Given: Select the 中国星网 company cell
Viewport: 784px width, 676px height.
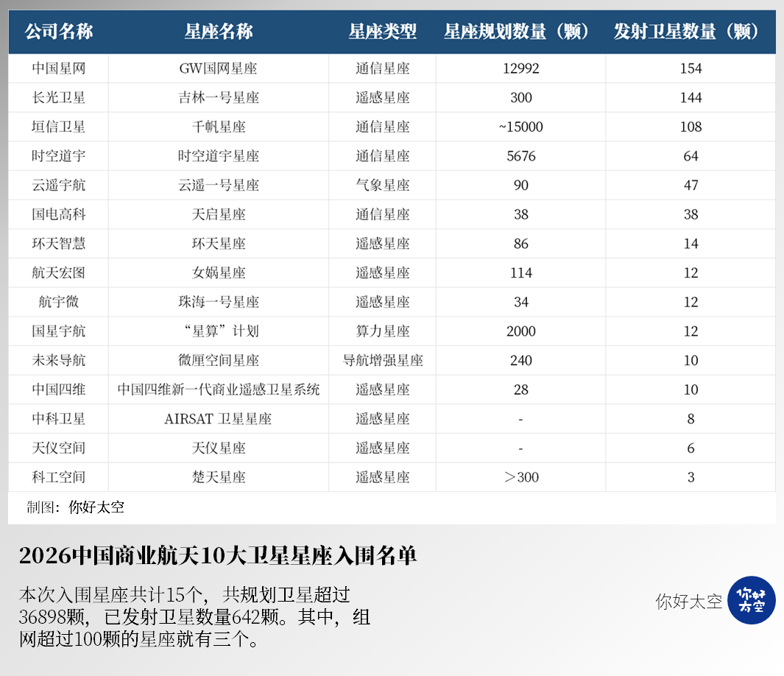Looking at the screenshot, I should pyautogui.click(x=59, y=68).
